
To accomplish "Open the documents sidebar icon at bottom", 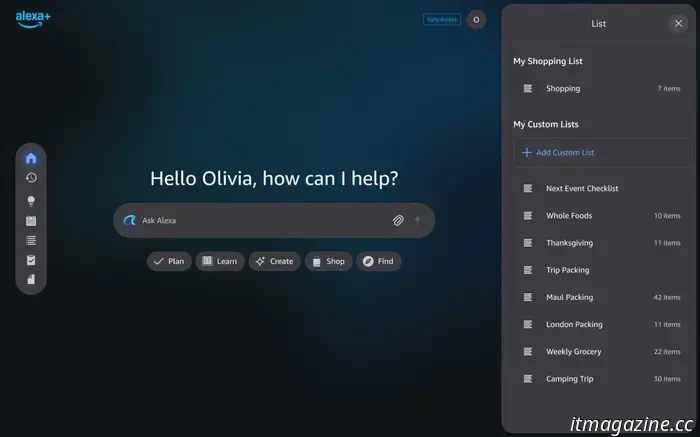I will coord(31,279).
